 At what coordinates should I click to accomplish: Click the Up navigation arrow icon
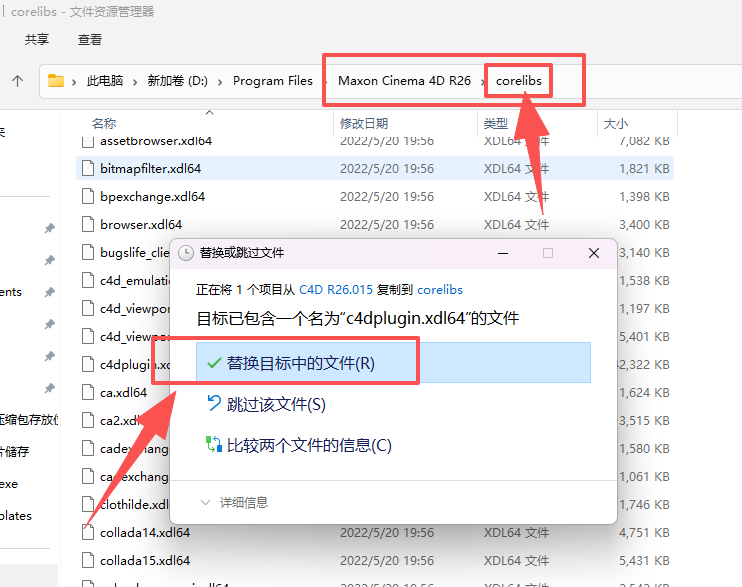coord(18,81)
